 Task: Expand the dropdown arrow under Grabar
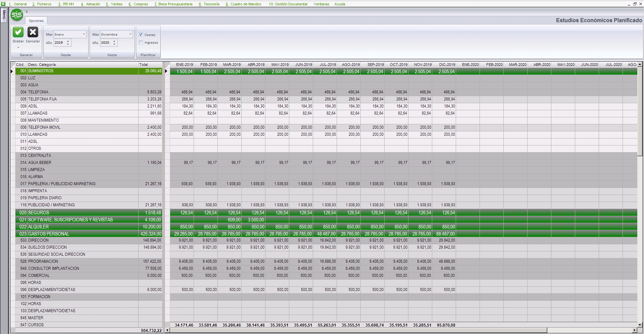(18, 47)
